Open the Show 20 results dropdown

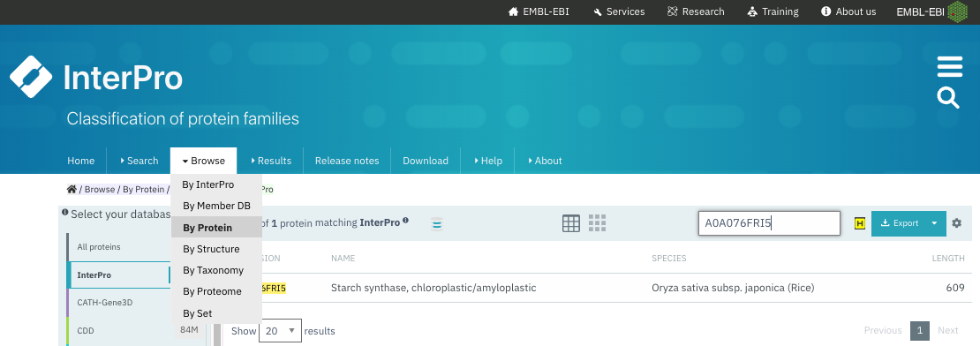(x=280, y=330)
